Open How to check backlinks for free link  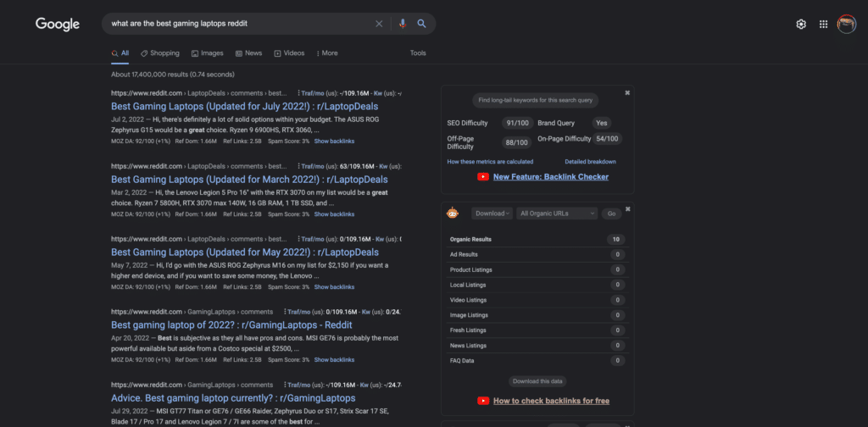tap(551, 401)
